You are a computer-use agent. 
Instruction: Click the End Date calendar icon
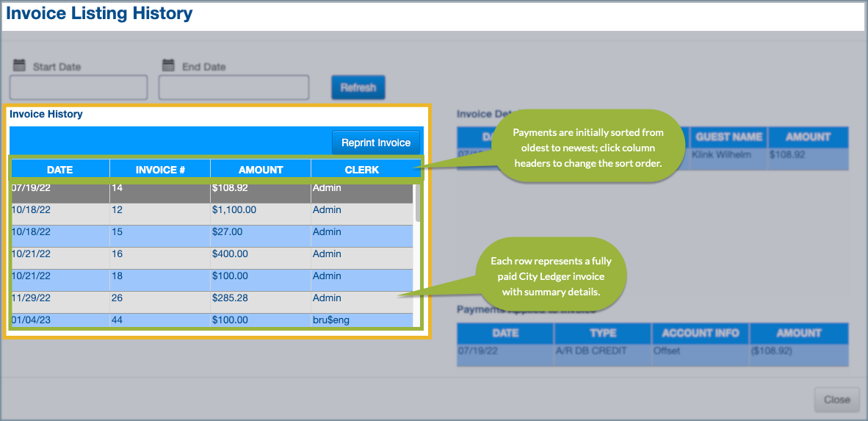click(x=168, y=65)
